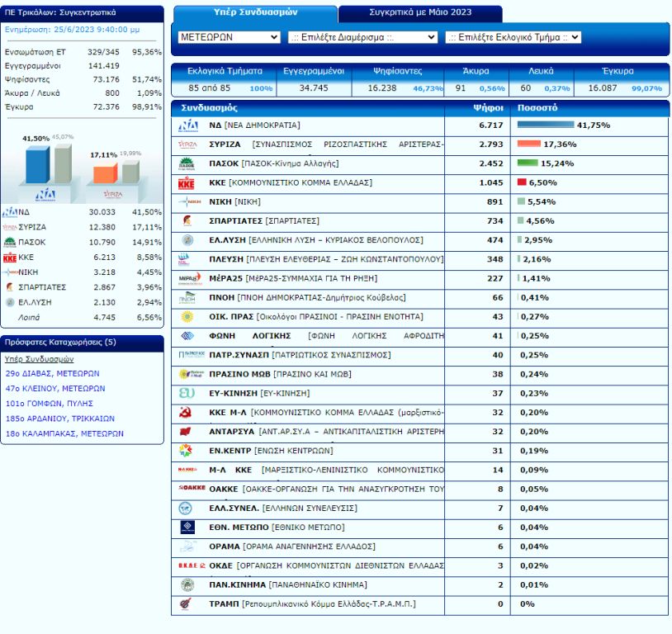
Task: Click the ΕΛ.ΛΥΣΗ round logo in table
Action: (x=187, y=240)
